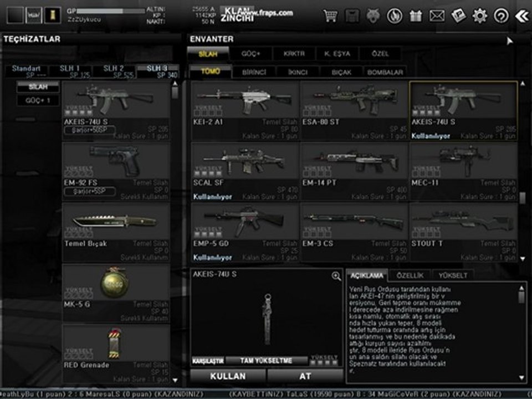Select the İKİNCİ weapon filter tab
The width and height of the screenshot is (532, 399).
(x=298, y=72)
